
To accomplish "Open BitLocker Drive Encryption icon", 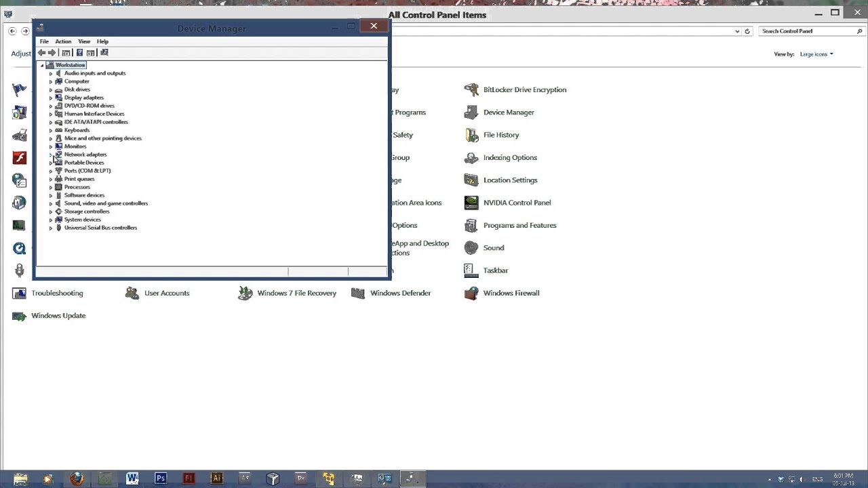I will click(471, 89).
